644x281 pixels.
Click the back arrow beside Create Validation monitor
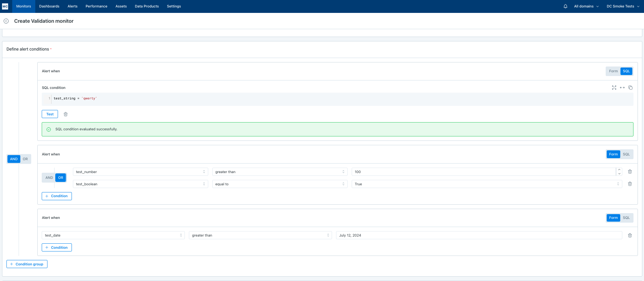click(6, 21)
